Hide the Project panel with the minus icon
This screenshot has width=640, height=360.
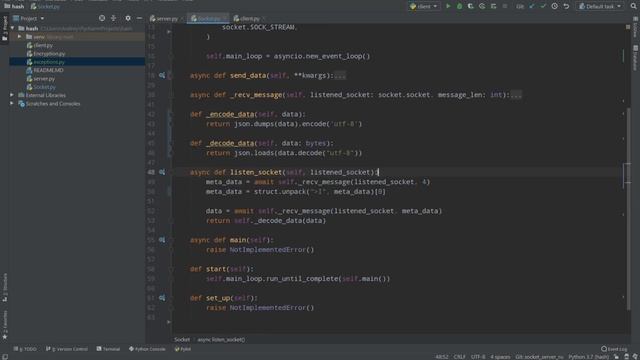coord(140,18)
